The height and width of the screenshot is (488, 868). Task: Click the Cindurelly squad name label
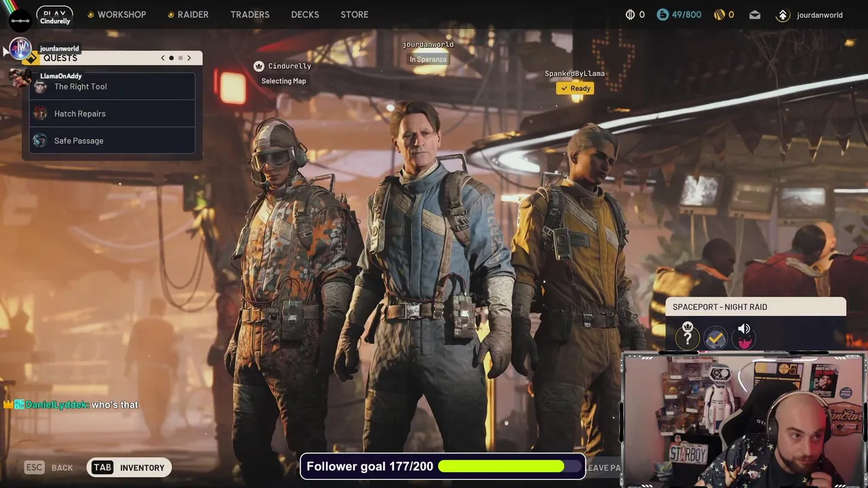tap(290, 66)
